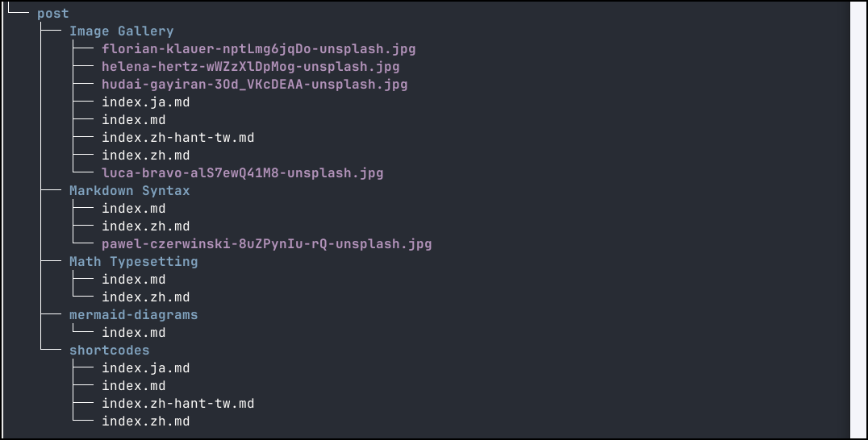
Task: Click the Markdown Syntax folder
Action: click(129, 191)
